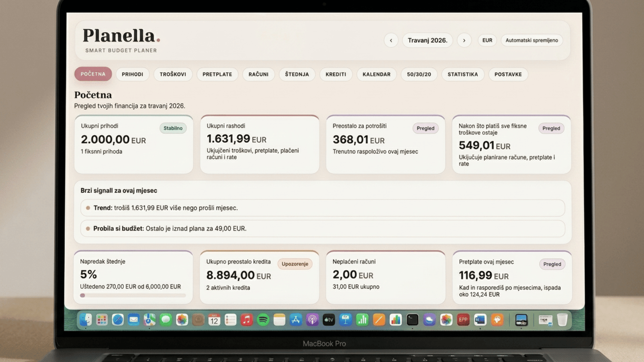This screenshot has height=362, width=644.
Task: Go to the 50/30/20 tab
Action: (419, 74)
